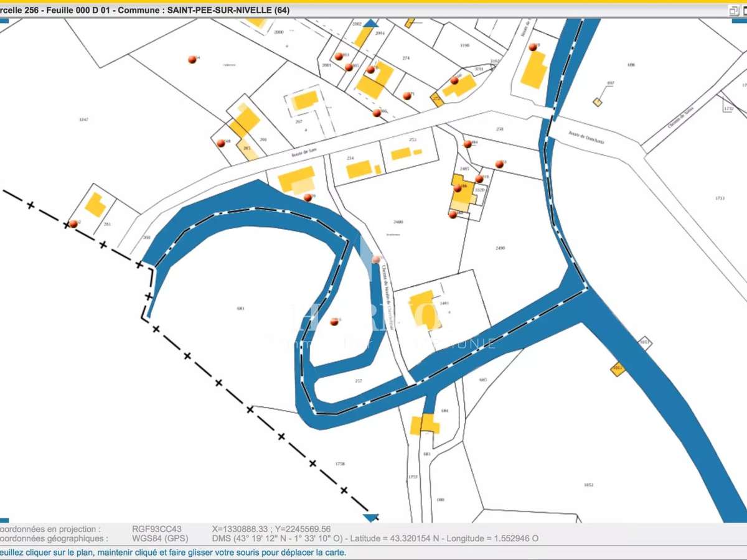Click red marker beside building right of Route de Sare

click(308, 197)
